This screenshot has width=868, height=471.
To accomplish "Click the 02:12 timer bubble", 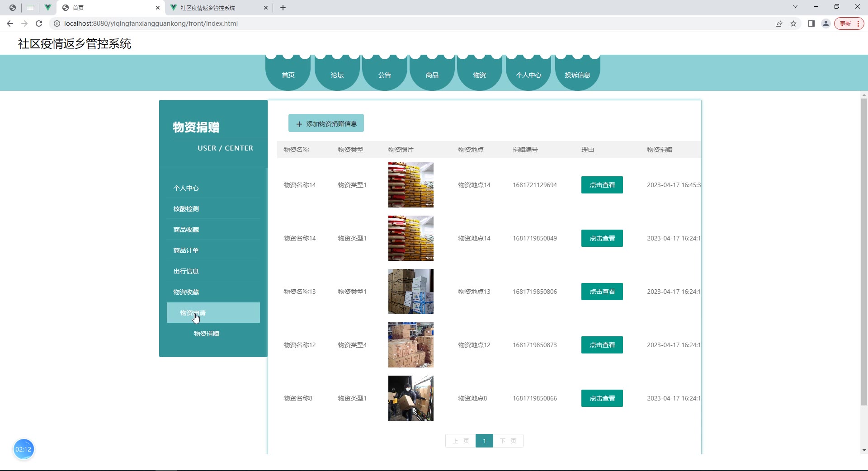I will (x=24, y=449).
